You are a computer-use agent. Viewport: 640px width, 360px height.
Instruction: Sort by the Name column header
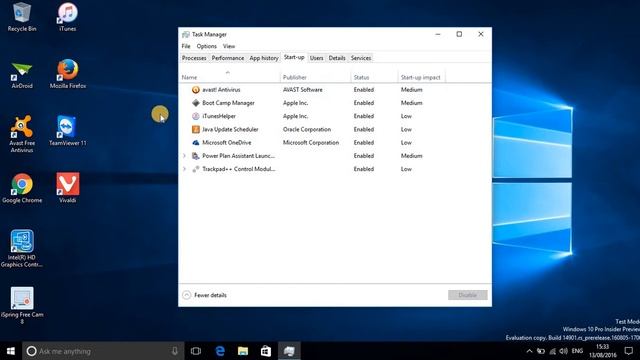(x=229, y=77)
